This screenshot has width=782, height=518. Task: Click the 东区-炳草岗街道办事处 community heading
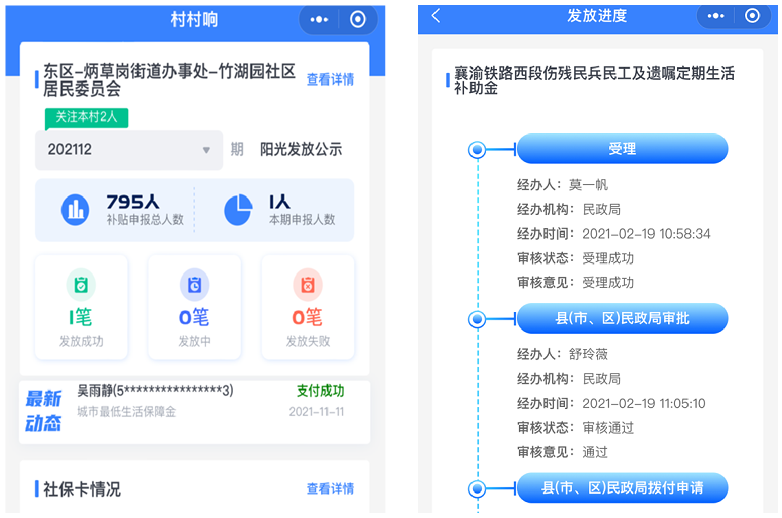point(170,80)
